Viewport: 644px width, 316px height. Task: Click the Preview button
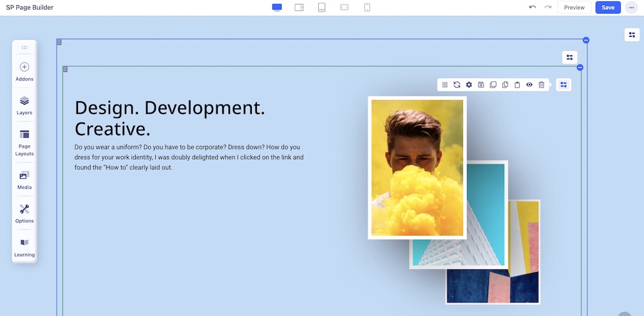tap(574, 8)
